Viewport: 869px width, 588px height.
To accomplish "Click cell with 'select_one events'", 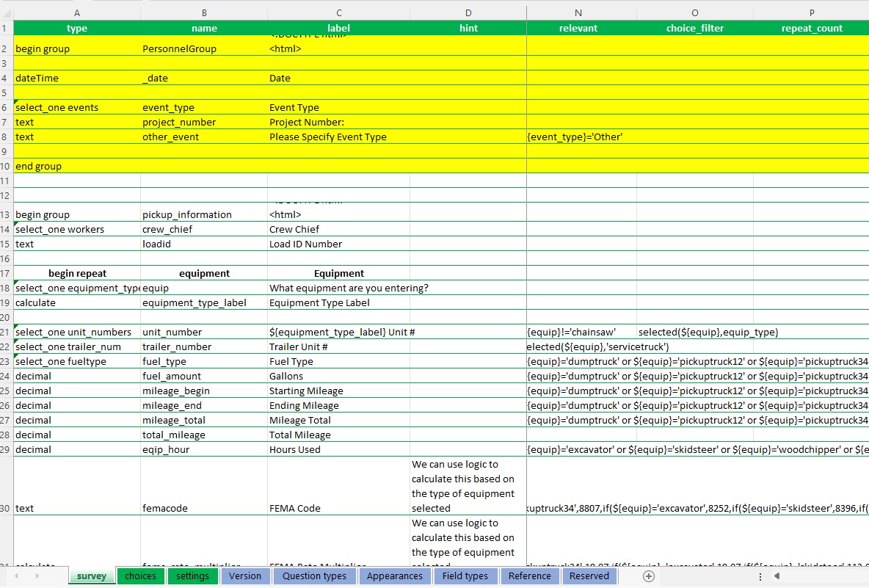I will tap(77, 107).
